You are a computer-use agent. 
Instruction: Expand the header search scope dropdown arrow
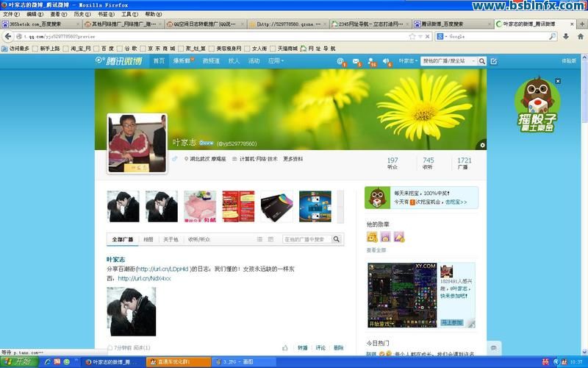[473, 61]
